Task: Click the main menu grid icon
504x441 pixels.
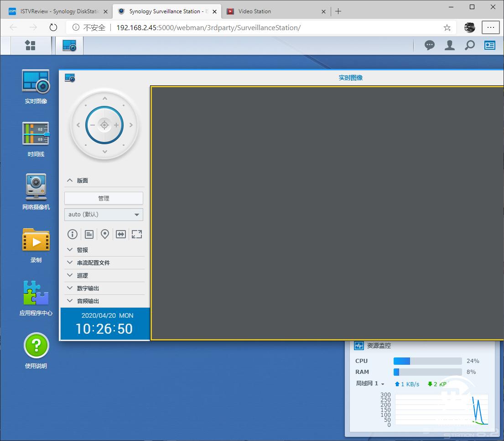Action: click(30, 45)
